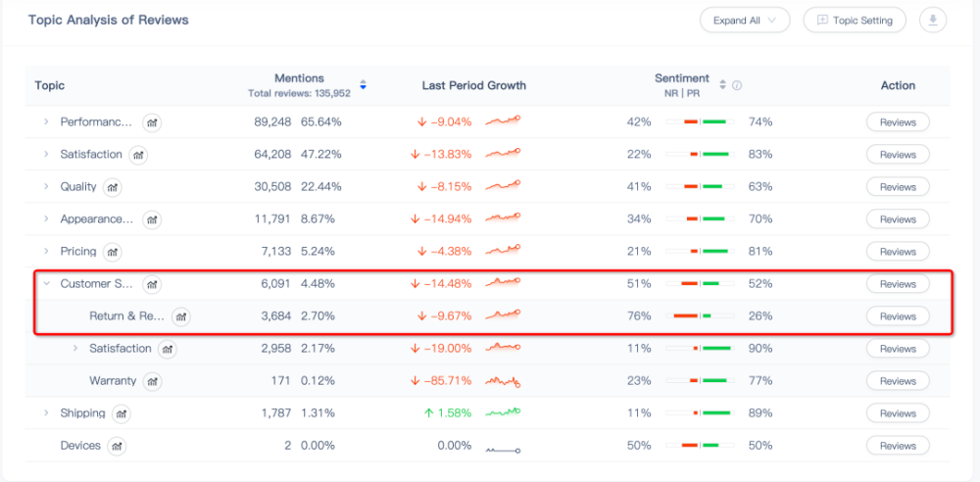
Task: Expand the Shipping topic row
Action: tap(46, 413)
